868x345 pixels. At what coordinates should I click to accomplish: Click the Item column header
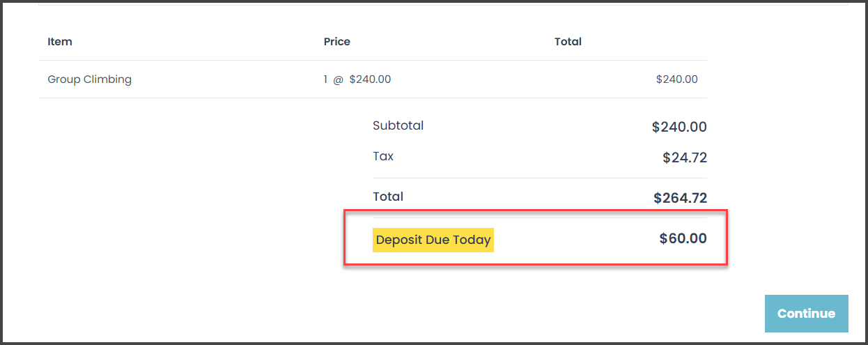60,42
